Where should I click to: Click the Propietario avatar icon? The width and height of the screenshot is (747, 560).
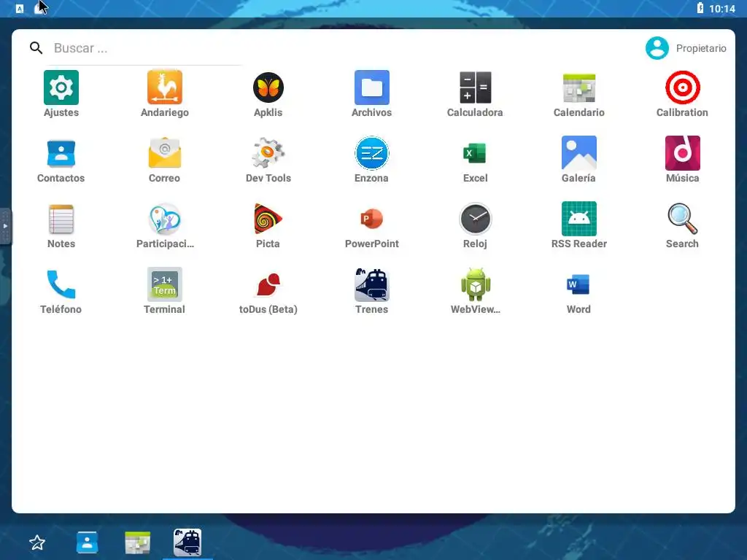657,48
